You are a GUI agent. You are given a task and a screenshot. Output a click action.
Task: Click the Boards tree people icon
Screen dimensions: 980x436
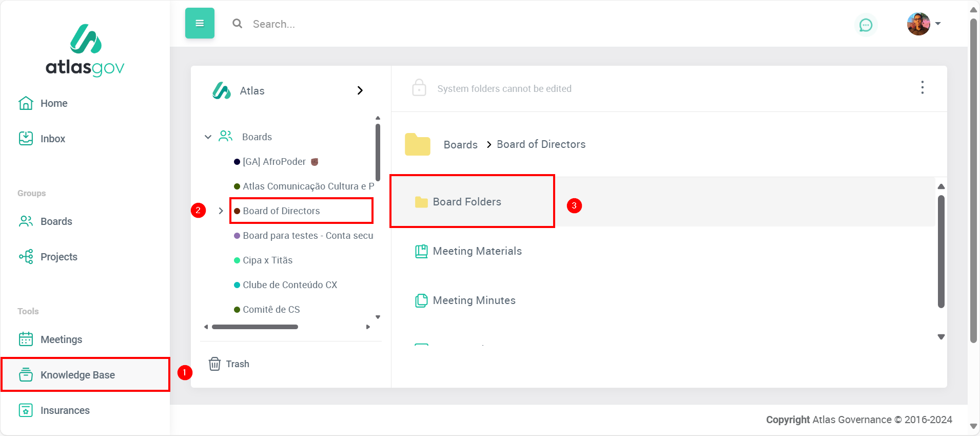click(x=226, y=136)
